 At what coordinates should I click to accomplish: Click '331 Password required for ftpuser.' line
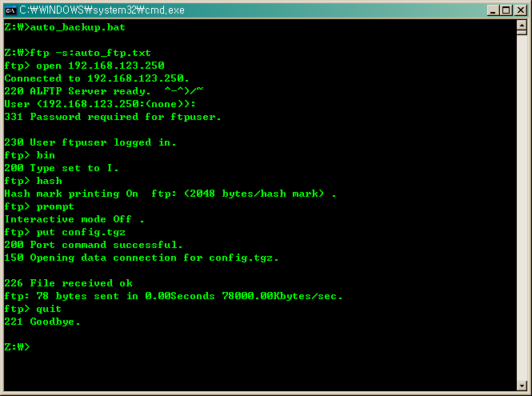point(113,117)
